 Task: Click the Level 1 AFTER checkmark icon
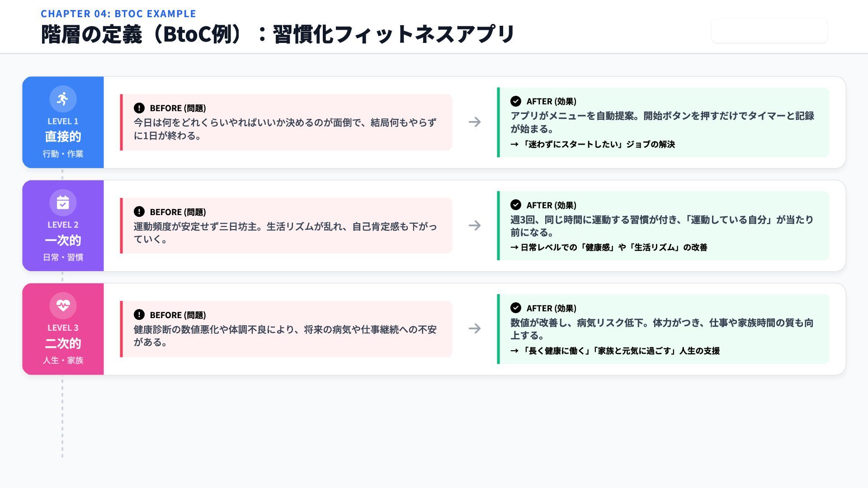pos(516,101)
